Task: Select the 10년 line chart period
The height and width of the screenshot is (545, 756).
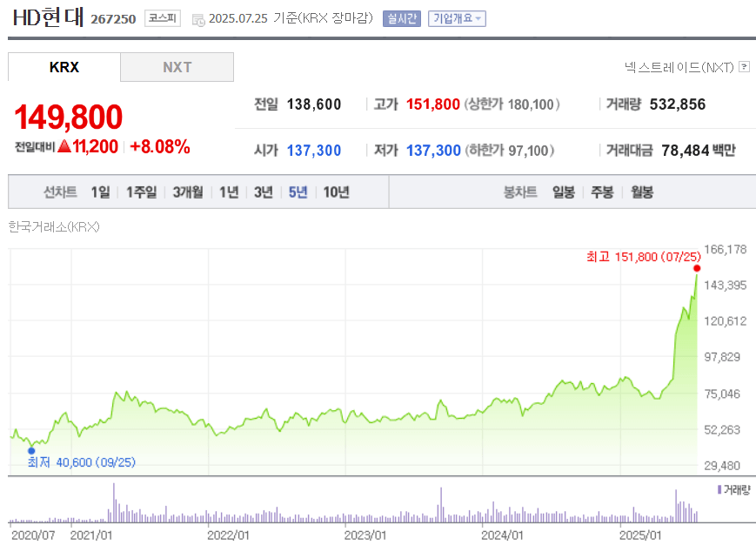Action: [x=336, y=192]
